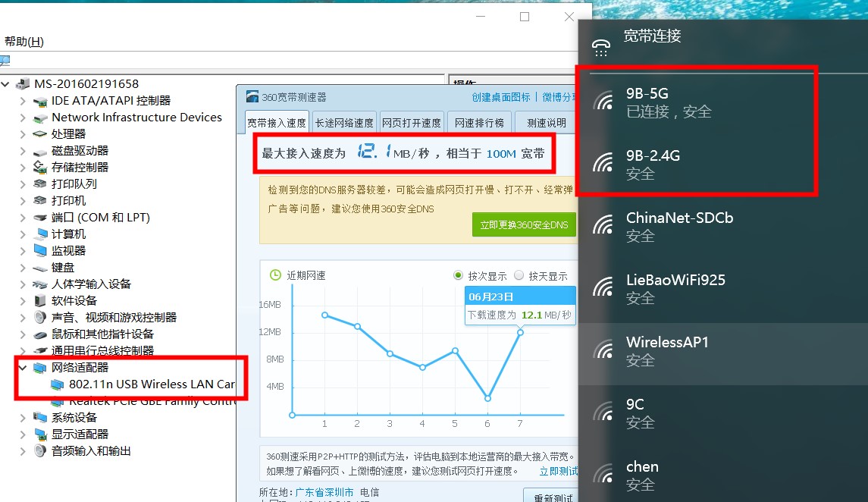Click the 微博分享 link
The image size is (868, 502).
(x=559, y=97)
